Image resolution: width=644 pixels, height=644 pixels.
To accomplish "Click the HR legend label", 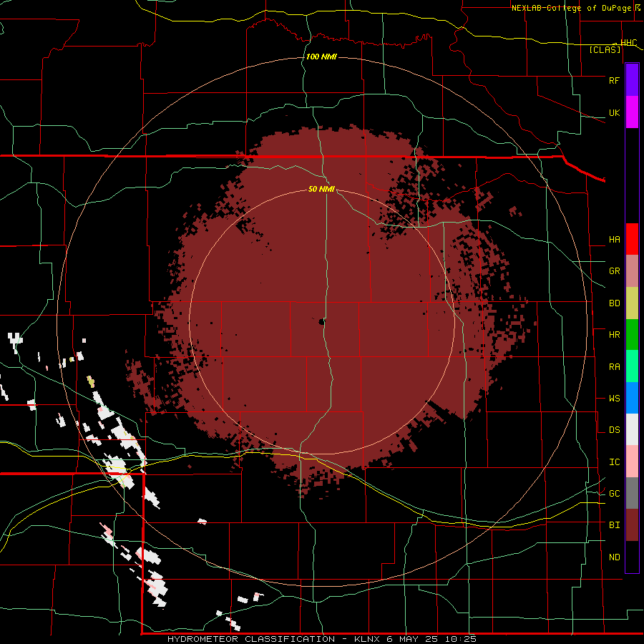I will tap(614, 335).
